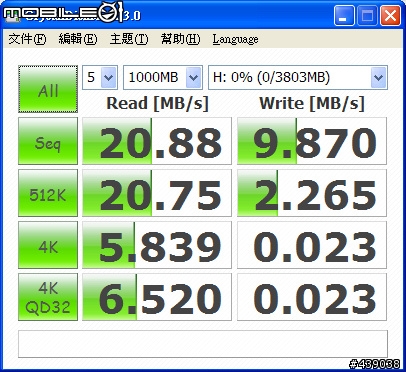Open the test size dropdown showing 1000MB
This screenshot has width=406, height=372.
coord(163,77)
